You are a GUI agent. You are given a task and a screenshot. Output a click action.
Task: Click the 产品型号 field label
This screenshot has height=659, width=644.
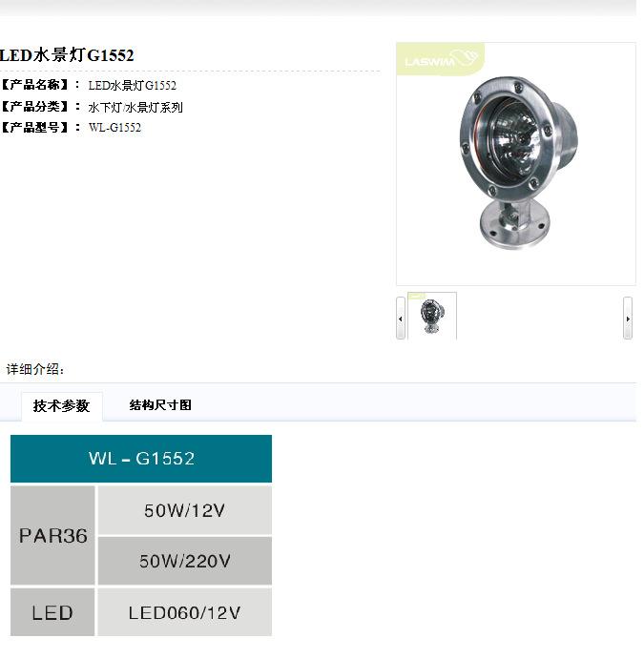[35, 127]
